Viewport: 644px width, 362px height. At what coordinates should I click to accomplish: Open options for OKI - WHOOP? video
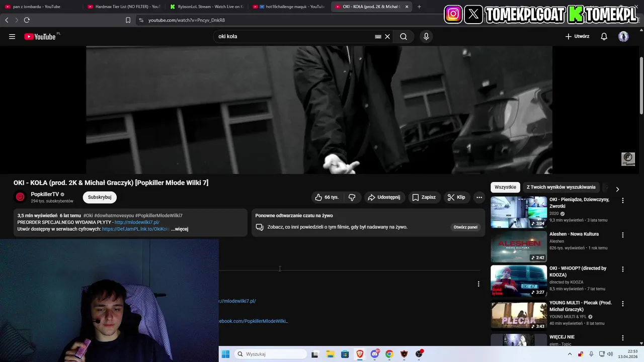[623, 269]
